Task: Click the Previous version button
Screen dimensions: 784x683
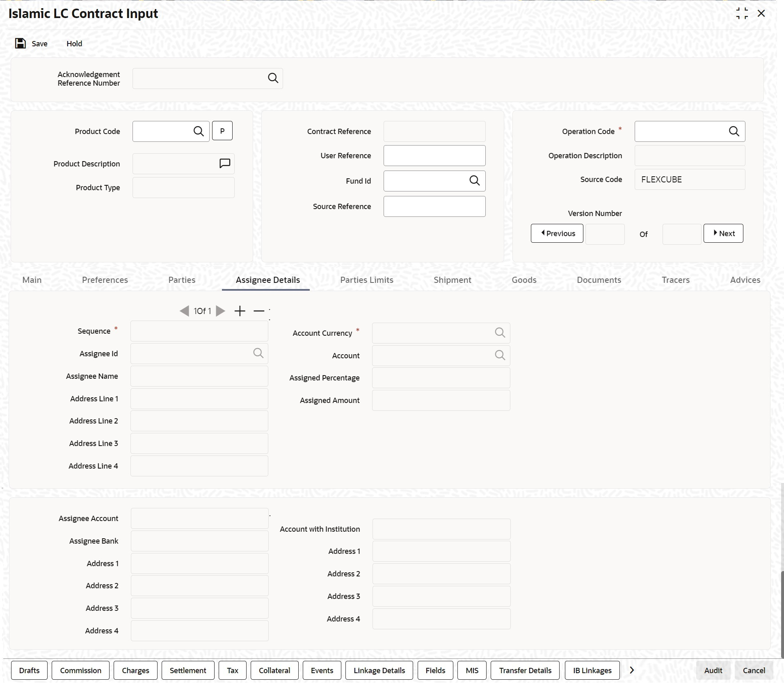Action: pyautogui.click(x=557, y=233)
